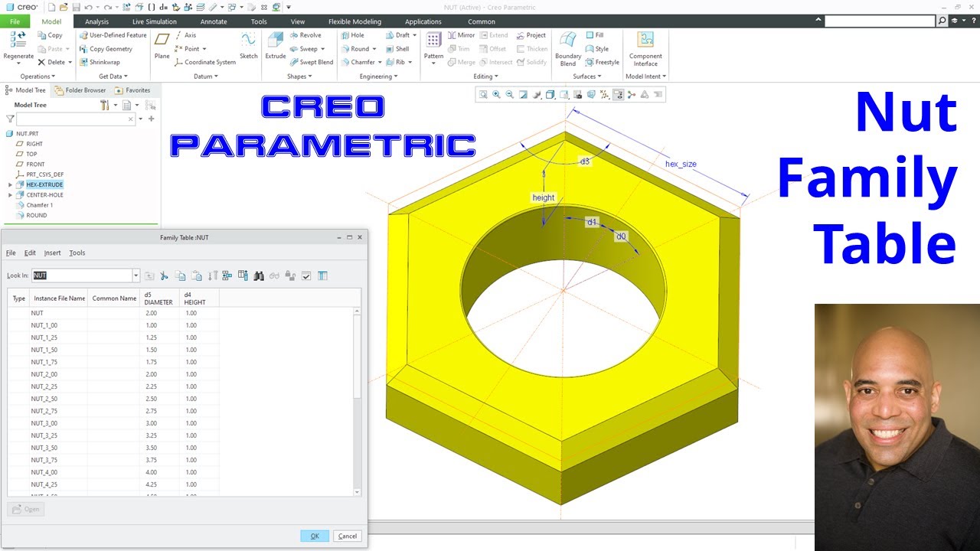
Task: Click the Open folder icon in quick access toolbar
Action: [64, 7]
